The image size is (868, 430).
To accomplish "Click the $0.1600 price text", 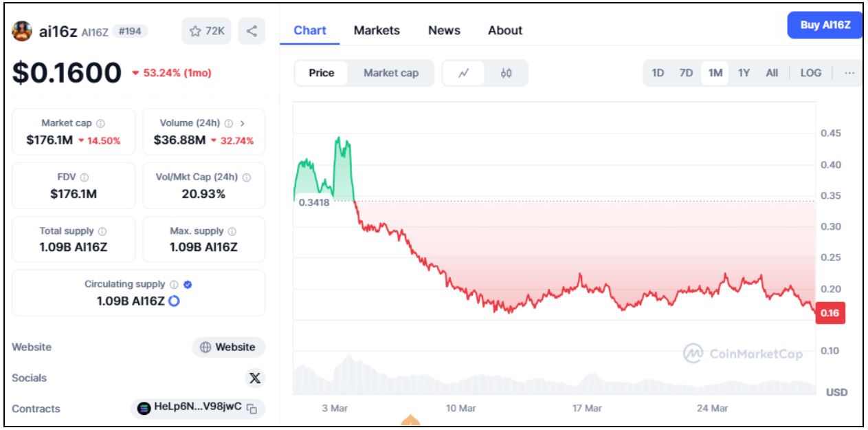I will (x=67, y=73).
